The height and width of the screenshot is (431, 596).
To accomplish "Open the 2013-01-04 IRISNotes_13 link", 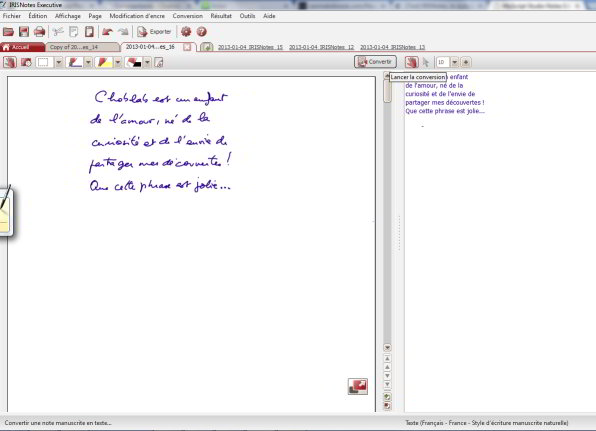I will [x=393, y=47].
